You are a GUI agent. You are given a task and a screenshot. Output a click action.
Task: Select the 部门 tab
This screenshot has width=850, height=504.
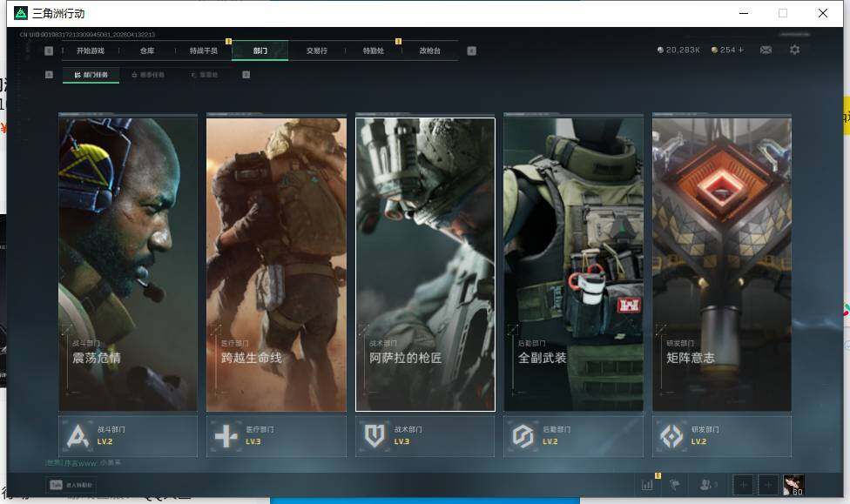point(260,50)
